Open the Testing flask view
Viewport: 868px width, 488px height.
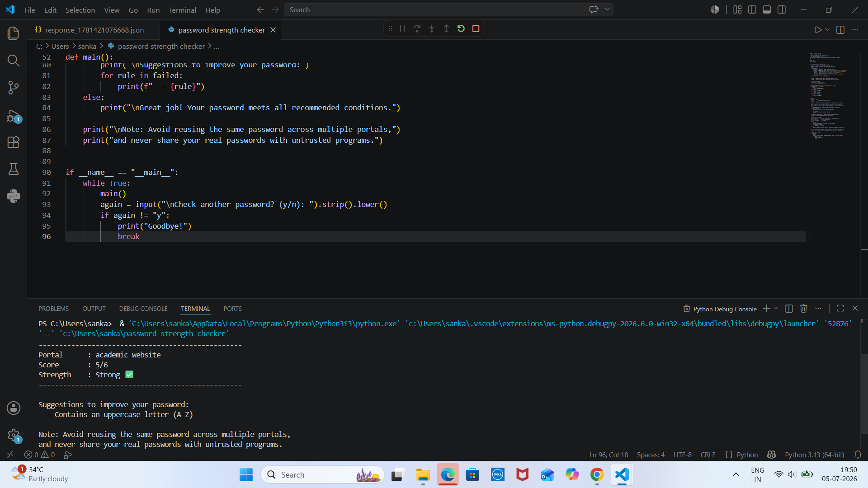click(14, 169)
